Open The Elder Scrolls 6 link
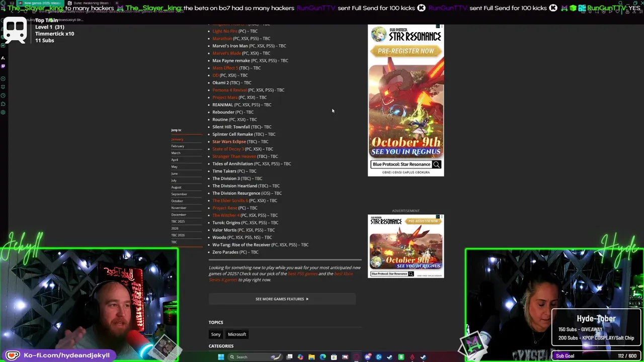Image resolution: width=644 pixels, height=362 pixels. click(230, 201)
